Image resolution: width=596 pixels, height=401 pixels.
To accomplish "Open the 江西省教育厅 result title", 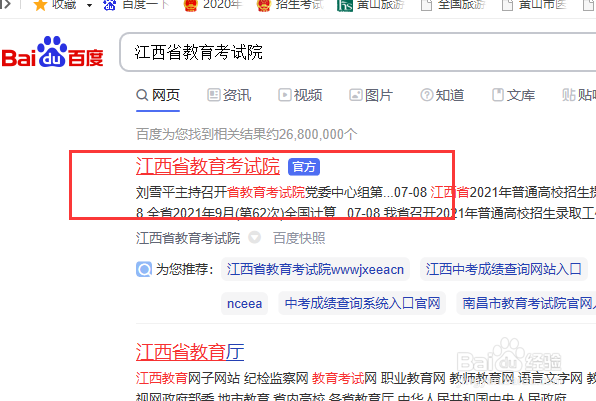I will pos(190,352).
